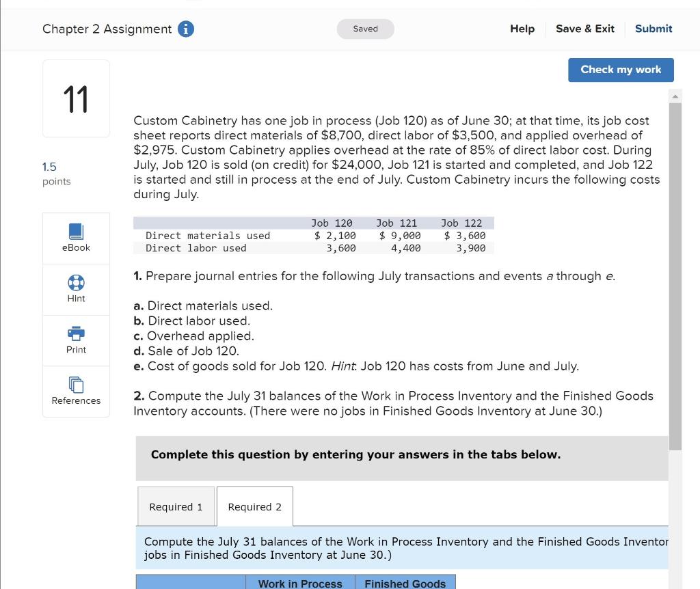Submit the Chapter 2 Assignment
The height and width of the screenshot is (589, 700).
653,29
